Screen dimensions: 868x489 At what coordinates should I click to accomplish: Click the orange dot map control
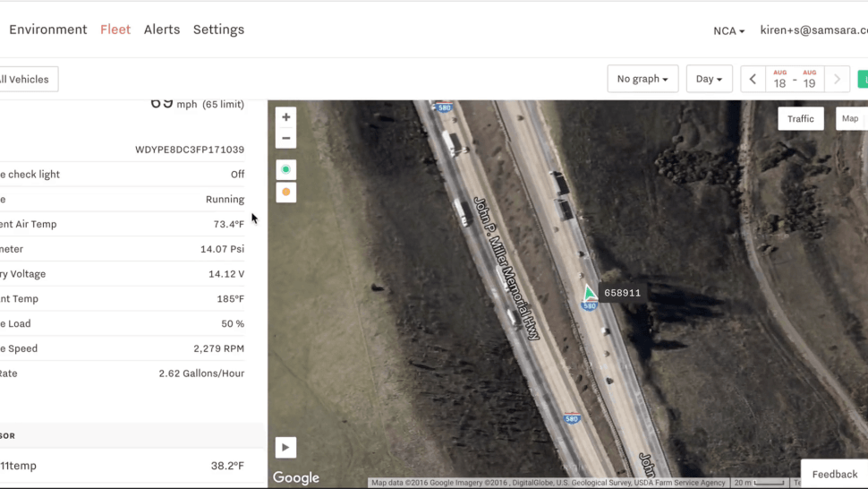(285, 193)
